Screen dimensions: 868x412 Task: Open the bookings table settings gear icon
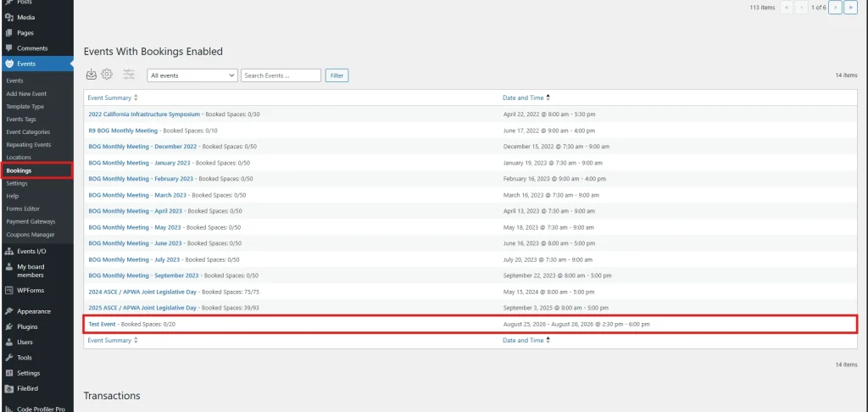click(x=107, y=75)
